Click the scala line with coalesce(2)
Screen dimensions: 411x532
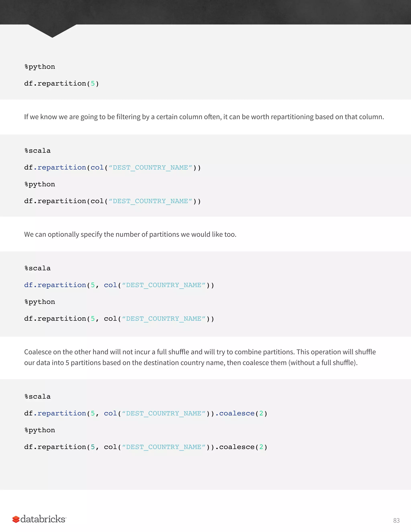click(146, 413)
